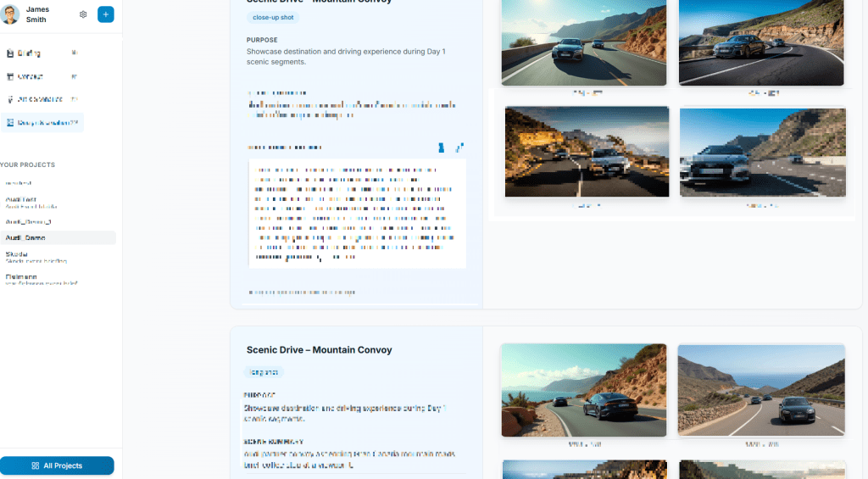Open settings via the gear icon
This screenshot has width=868, height=479.
click(x=83, y=14)
